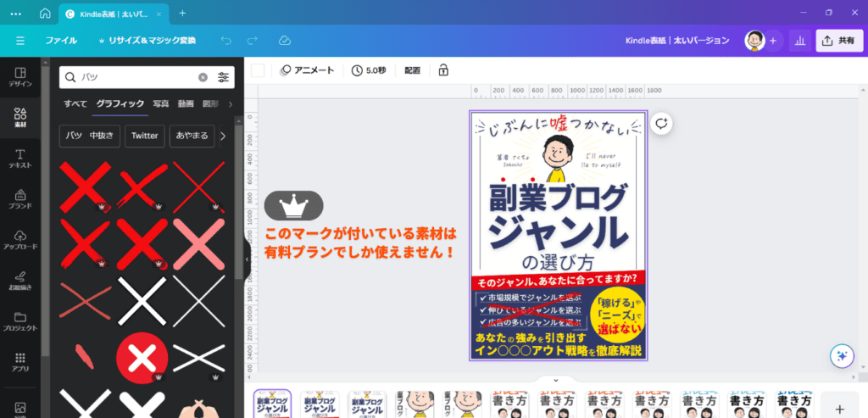This screenshot has height=418, width=868.
Task: Select the pink X graphic
Action: click(198, 244)
